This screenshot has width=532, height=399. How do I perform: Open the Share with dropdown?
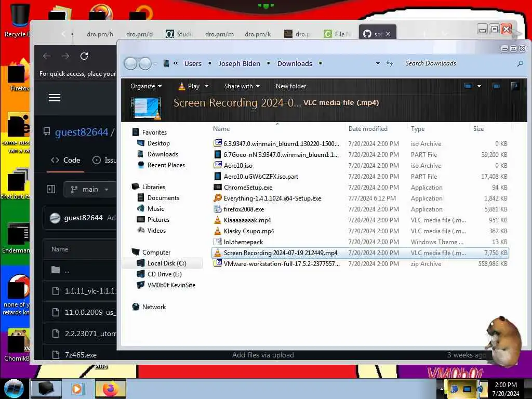242,86
